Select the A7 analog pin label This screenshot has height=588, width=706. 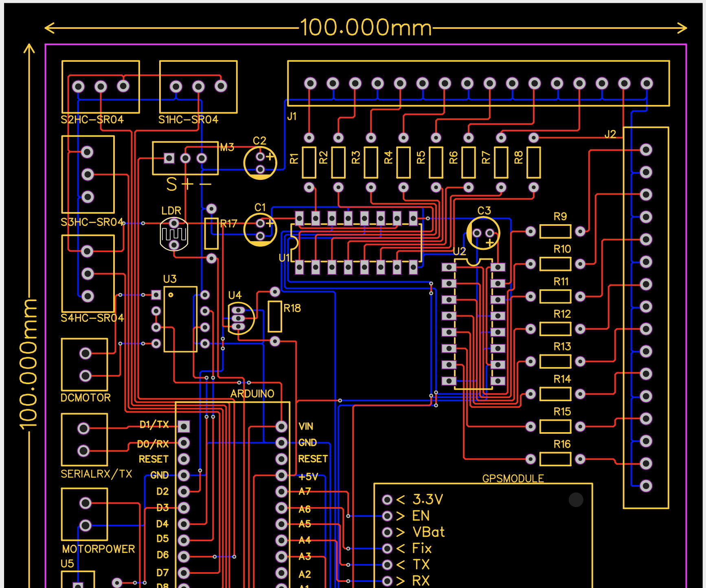305,492
